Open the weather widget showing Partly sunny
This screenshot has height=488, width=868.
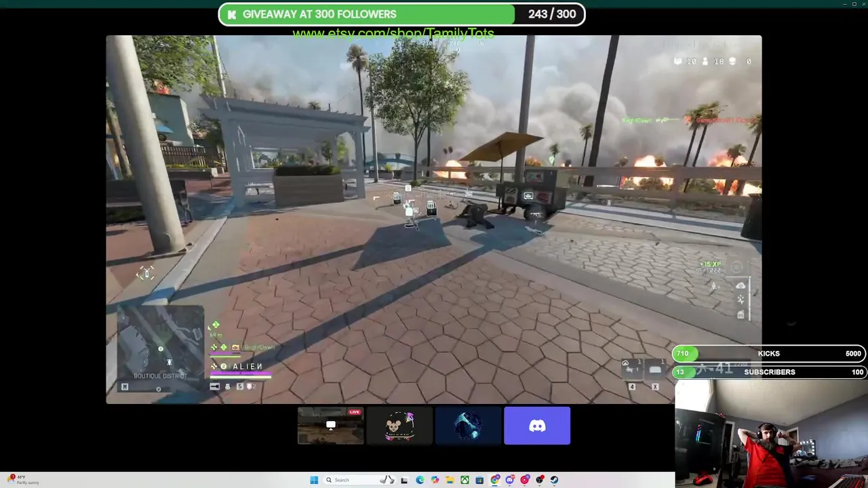(24, 480)
